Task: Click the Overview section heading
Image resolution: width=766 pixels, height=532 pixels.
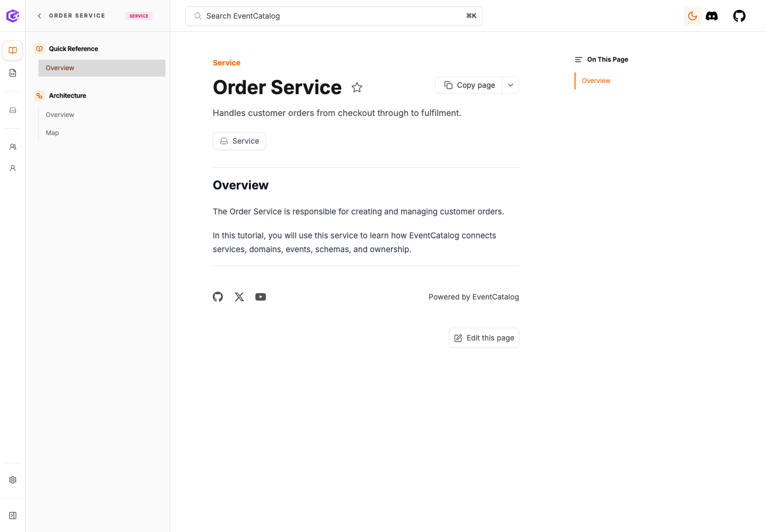Action: click(x=240, y=185)
